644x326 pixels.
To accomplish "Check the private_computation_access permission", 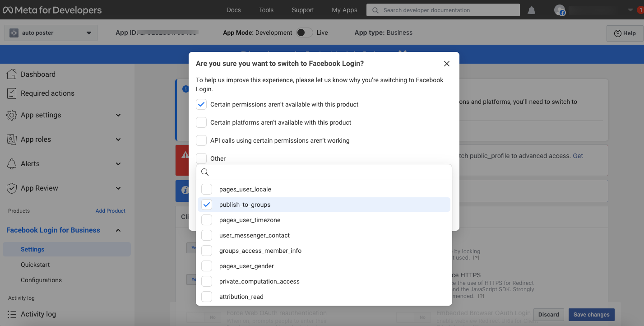I will click(x=207, y=281).
